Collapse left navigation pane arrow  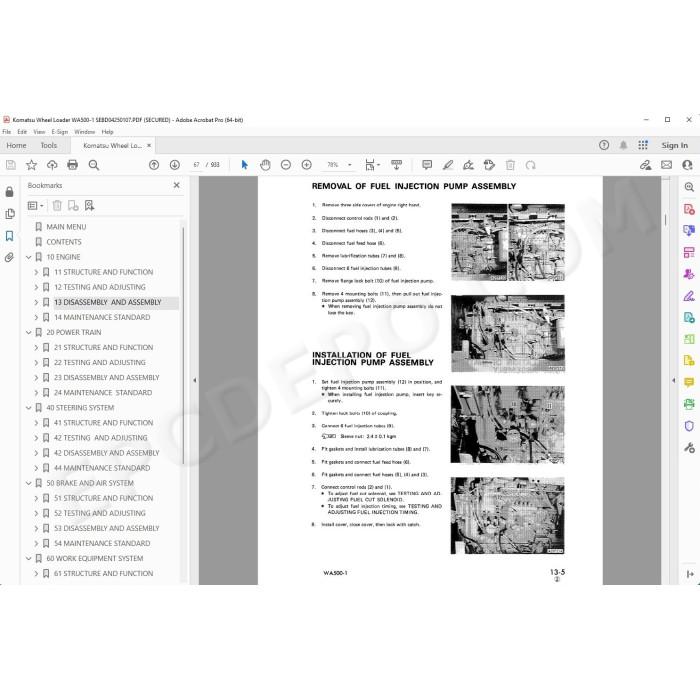[194, 380]
